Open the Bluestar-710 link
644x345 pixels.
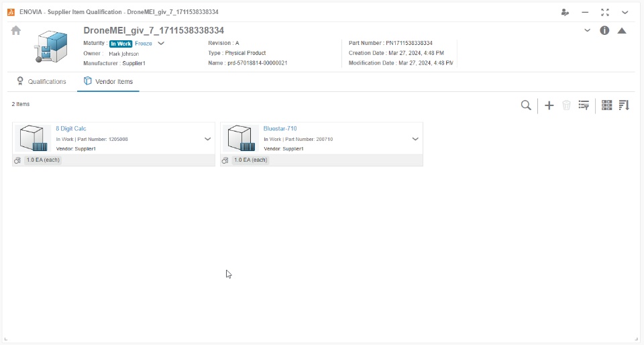coord(280,129)
